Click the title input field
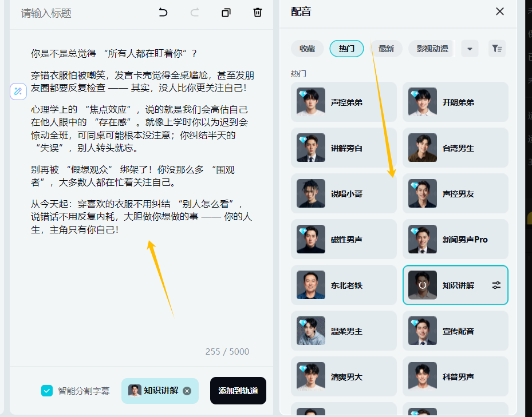The image size is (532, 417). 80,13
